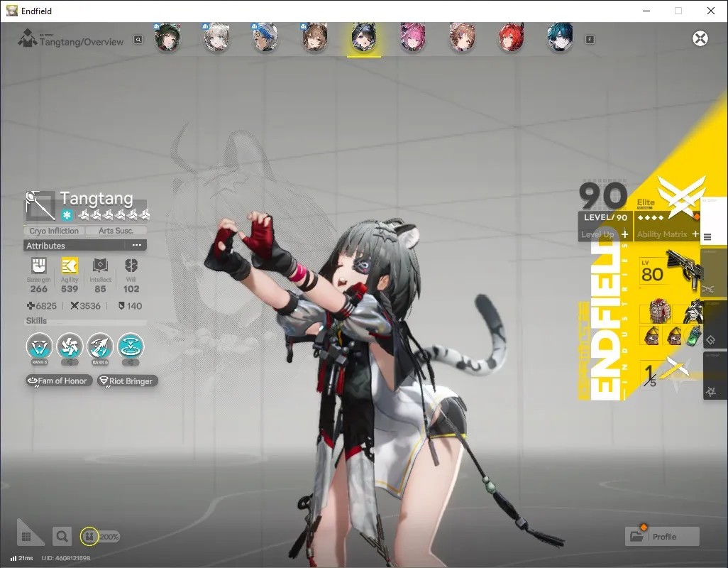This screenshot has width=728, height=568.
Task: Select the white overview side tab
Action: tap(714, 222)
